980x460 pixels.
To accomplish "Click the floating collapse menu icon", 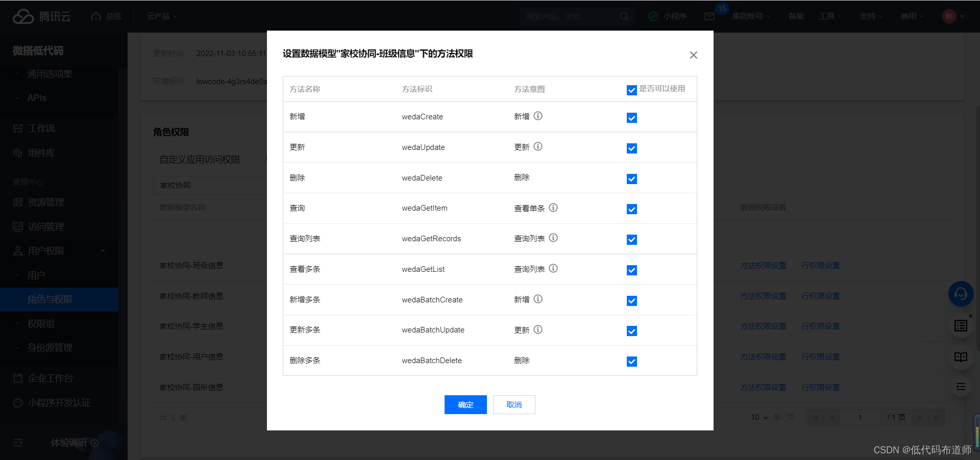I will point(961,387).
